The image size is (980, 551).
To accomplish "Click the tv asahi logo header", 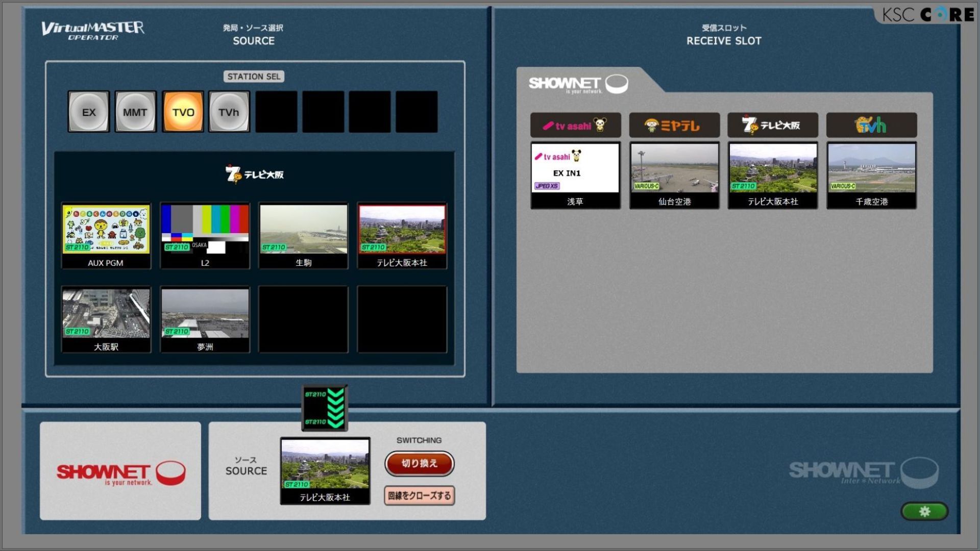I will pyautogui.click(x=576, y=125).
